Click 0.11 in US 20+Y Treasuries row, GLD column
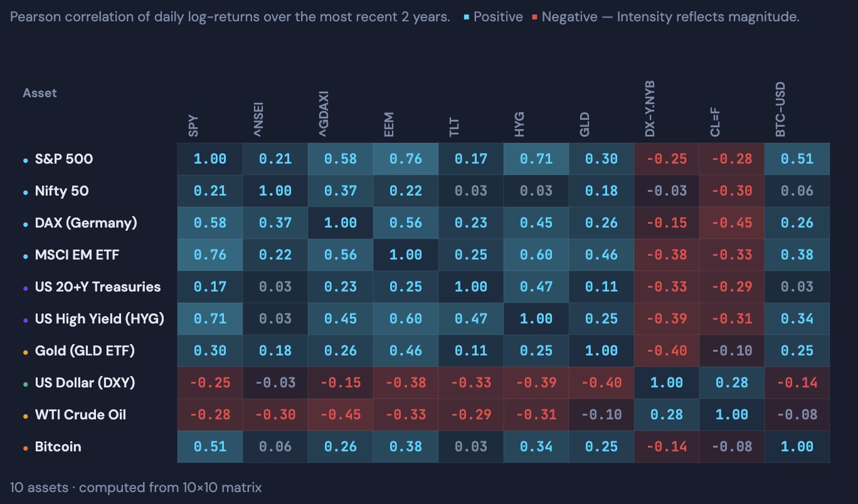Viewport: 858px width, 504px height. [601, 287]
